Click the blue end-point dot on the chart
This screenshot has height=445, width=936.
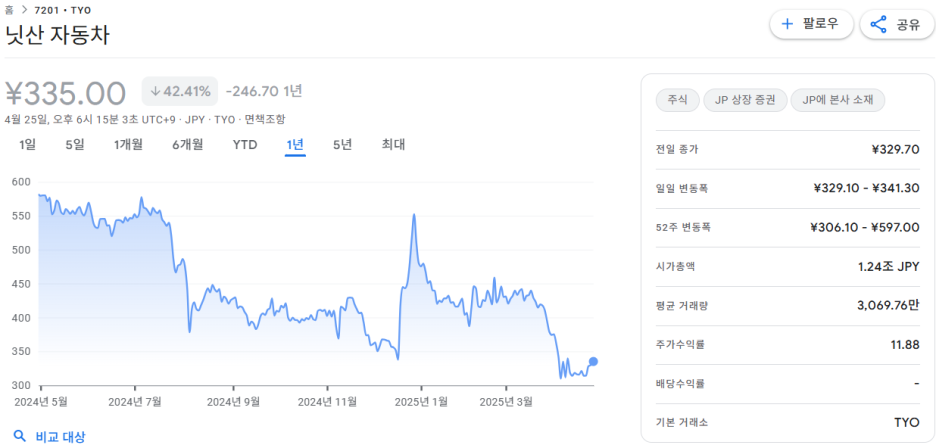[593, 361]
